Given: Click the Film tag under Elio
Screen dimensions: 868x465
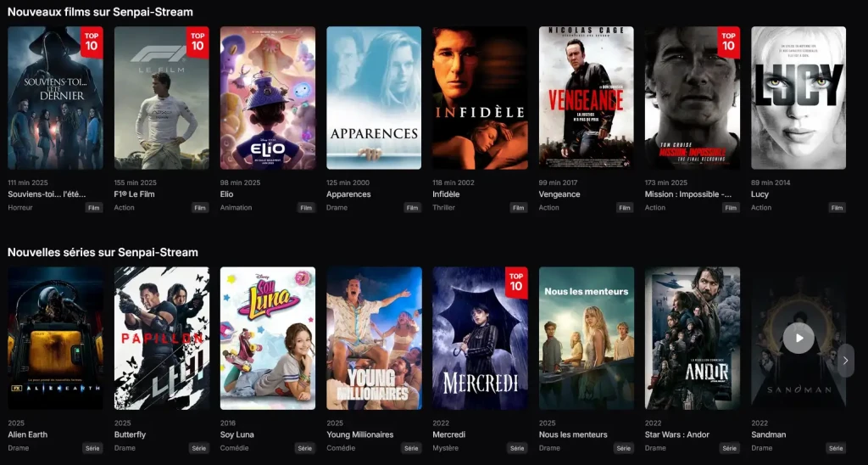Looking at the screenshot, I should pos(306,208).
